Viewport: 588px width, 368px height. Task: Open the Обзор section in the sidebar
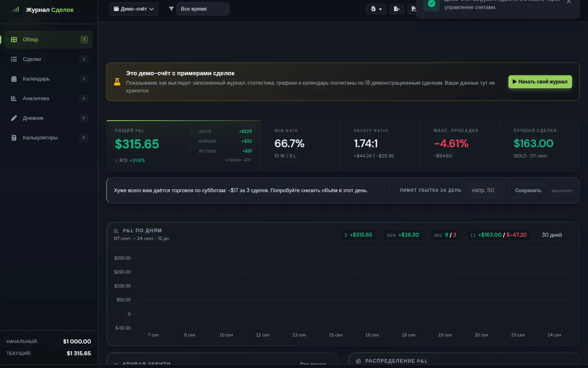coord(49,40)
